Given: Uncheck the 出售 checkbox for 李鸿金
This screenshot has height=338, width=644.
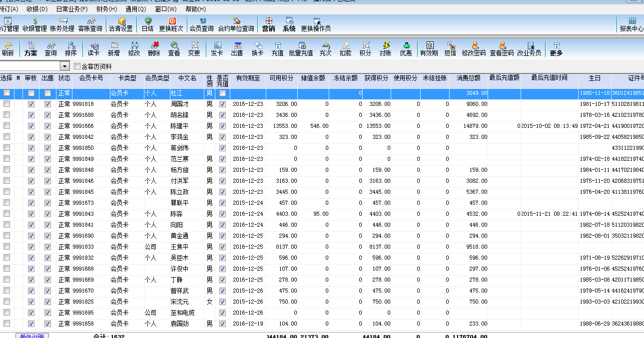Looking at the screenshot, I should [47, 137].
